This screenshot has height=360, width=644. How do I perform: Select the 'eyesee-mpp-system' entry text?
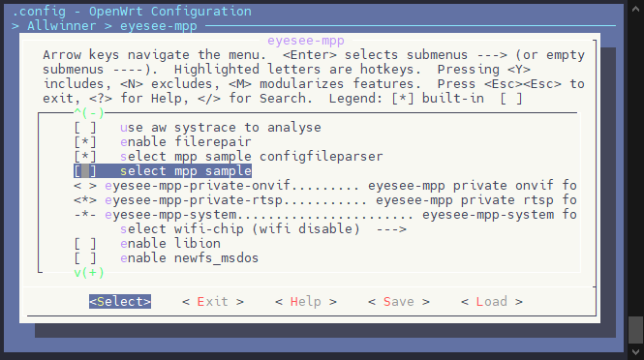tap(170, 215)
